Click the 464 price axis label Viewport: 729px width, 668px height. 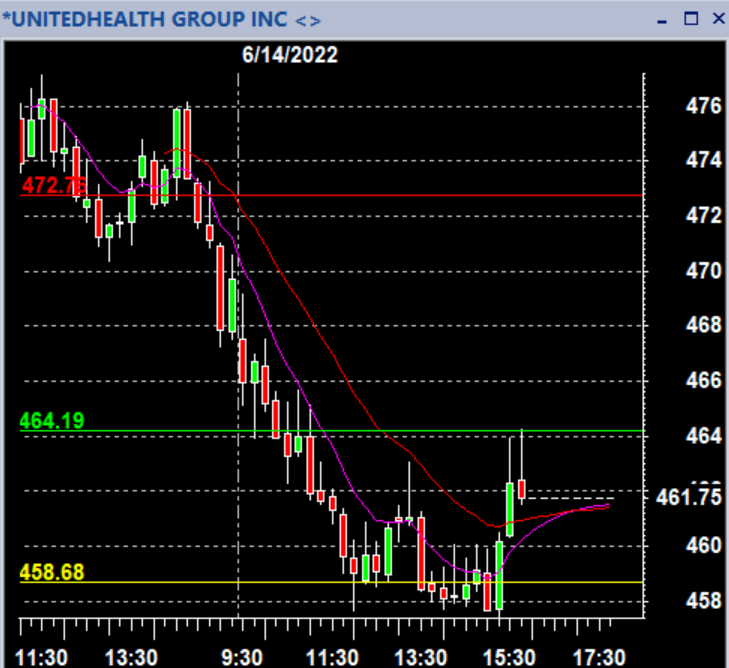(703, 436)
